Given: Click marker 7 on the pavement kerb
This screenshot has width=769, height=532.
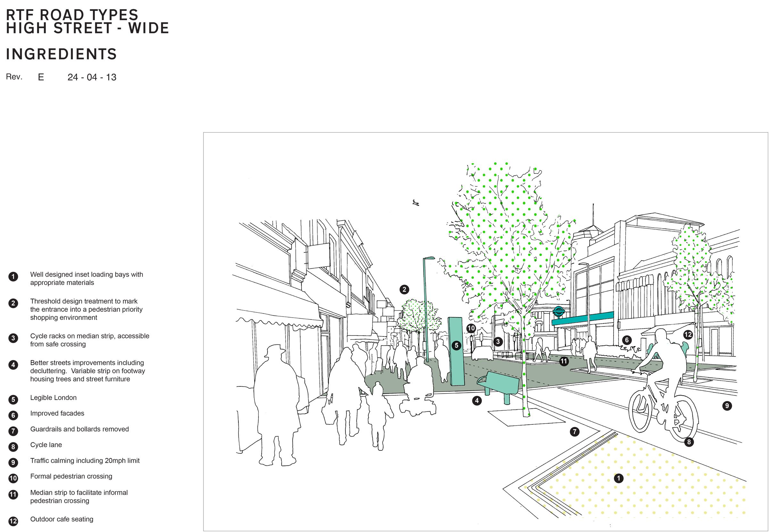Looking at the screenshot, I should [x=575, y=432].
